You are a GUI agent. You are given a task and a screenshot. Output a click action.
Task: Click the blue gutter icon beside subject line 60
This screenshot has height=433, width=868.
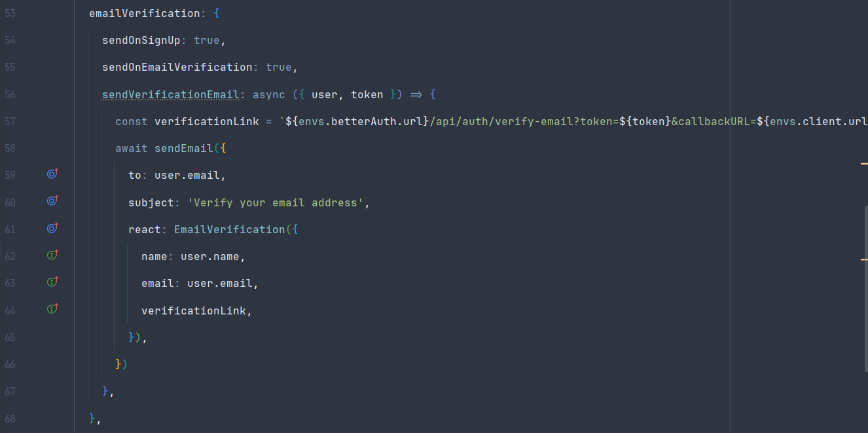pyautogui.click(x=53, y=201)
